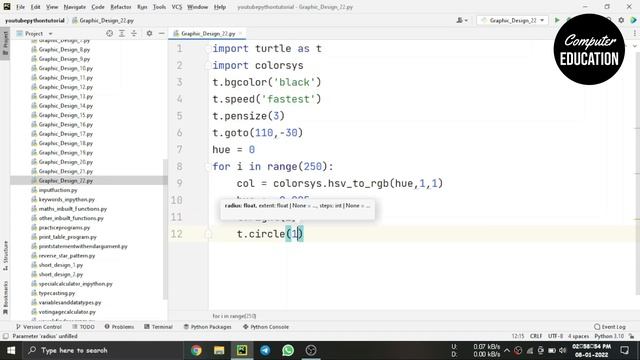640x360 pixels.
Task: Open the Problems tool window
Action: point(119,327)
